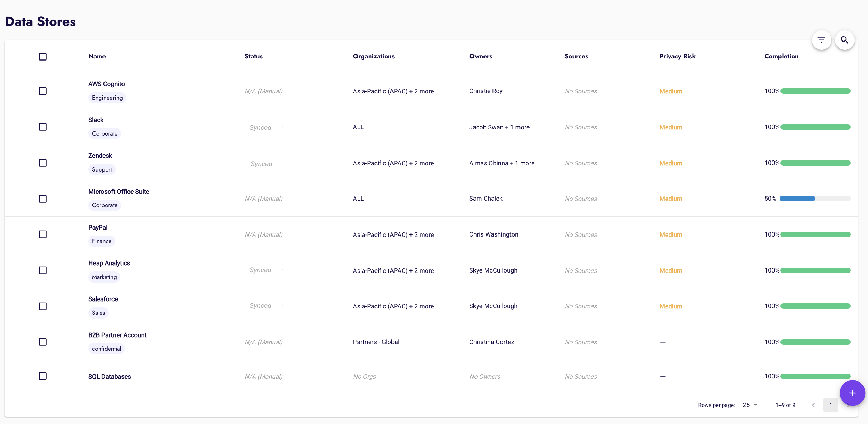Click the Support tag chip
This screenshot has width=868, height=424.
pyautogui.click(x=102, y=170)
